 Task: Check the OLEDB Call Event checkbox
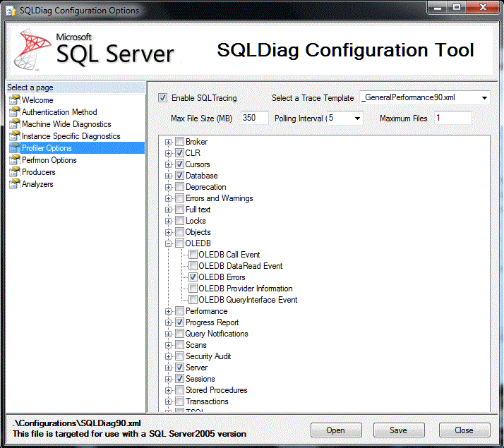click(x=193, y=255)
